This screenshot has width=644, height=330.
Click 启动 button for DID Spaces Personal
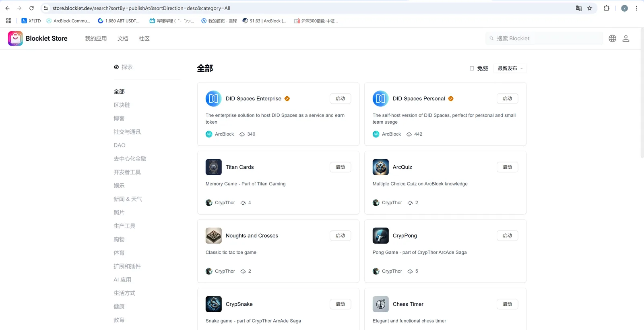[x=508, y=99]
